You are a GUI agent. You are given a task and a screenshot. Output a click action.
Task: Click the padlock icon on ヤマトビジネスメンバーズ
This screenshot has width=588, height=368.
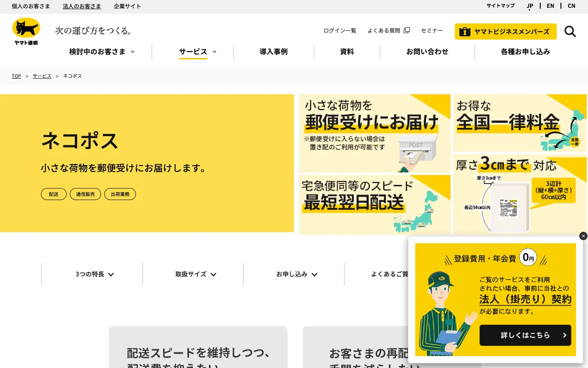pyautogui.click(x=465, y=32)
